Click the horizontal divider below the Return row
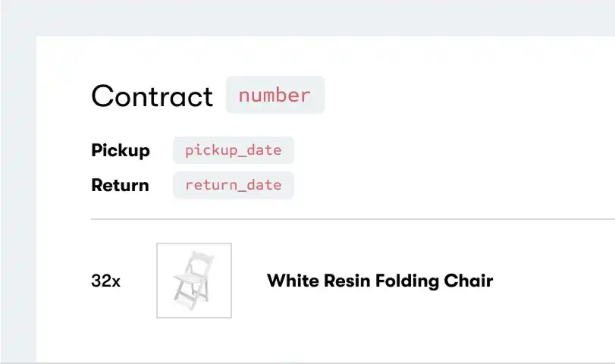The image size is (615, 364). point(353,219)
